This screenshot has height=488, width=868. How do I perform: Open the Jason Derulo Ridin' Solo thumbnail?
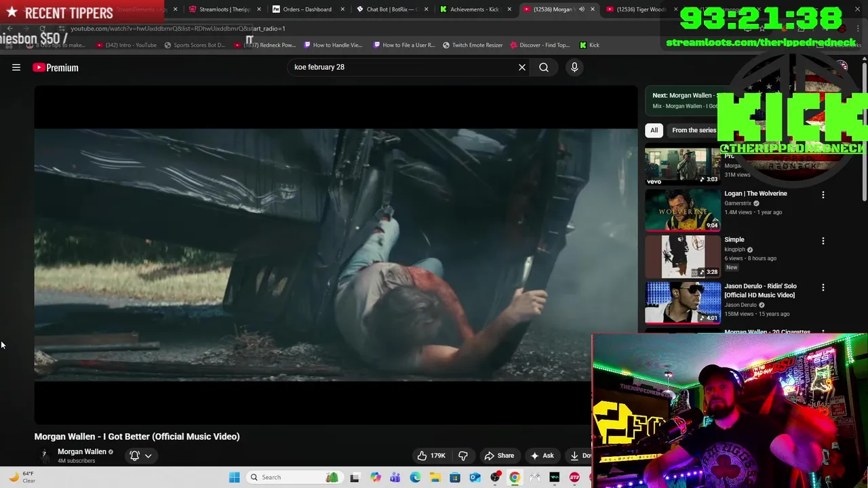(x=682, y=302)
